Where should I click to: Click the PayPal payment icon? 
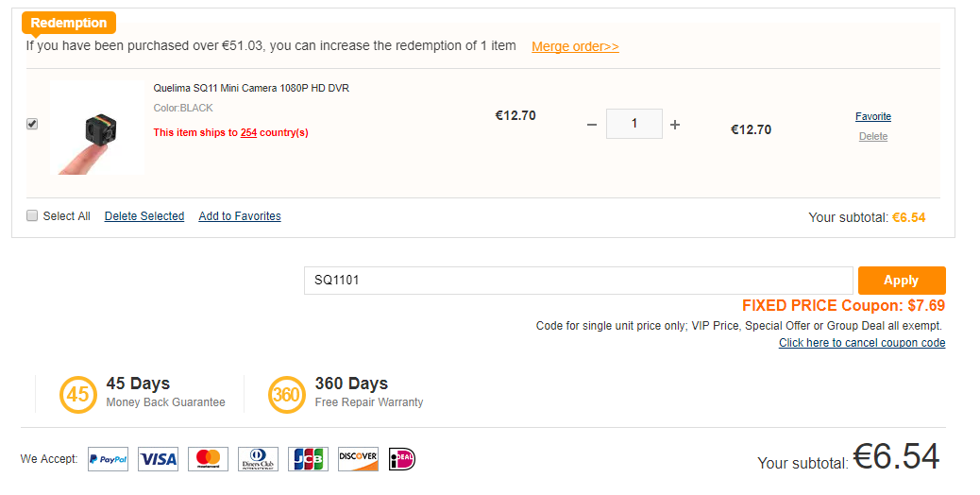pyautogui.click(x=109, y=459)
